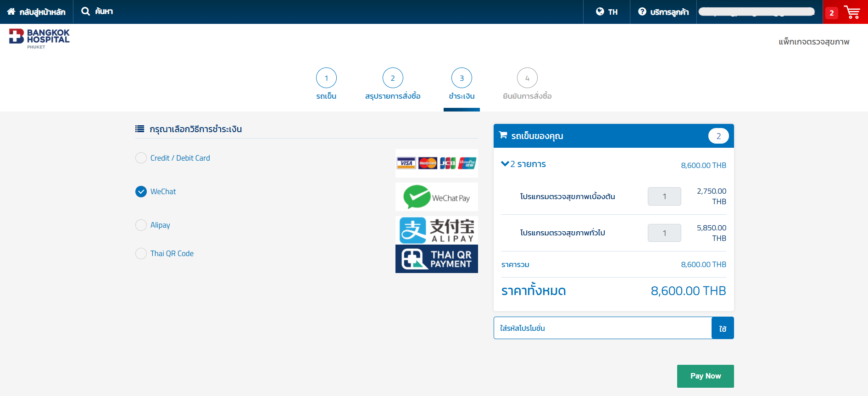Collapse the 2 รายการ item list chevron
The height and width of the screenshot is (396, 868).
505,164
